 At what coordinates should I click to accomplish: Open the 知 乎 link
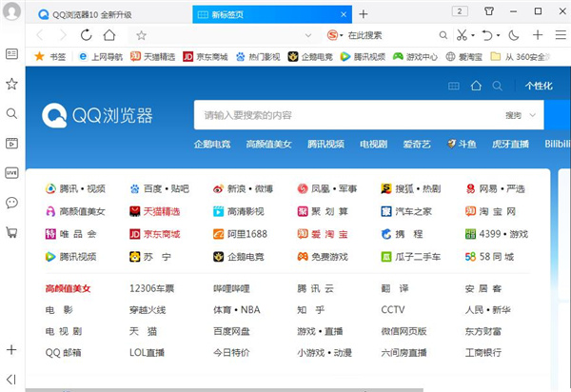tap(310, 310)
